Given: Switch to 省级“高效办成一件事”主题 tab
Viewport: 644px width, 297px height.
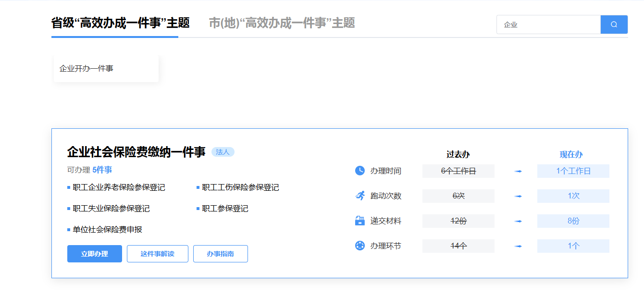Looking at the screenshot, I should 120,23.
